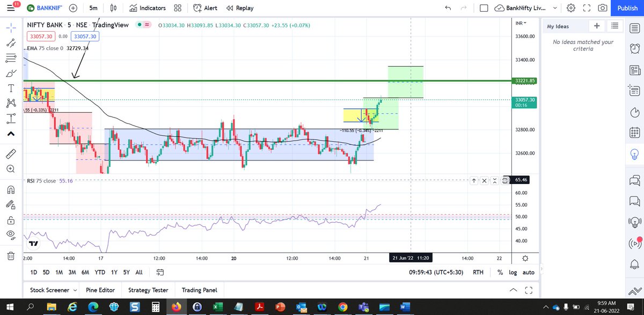Create a new Alert

click(205, 8)
